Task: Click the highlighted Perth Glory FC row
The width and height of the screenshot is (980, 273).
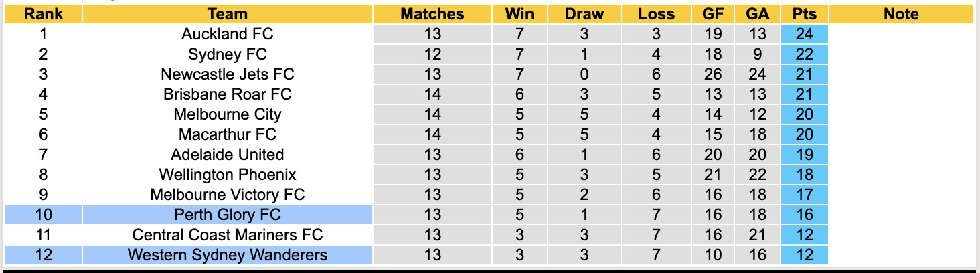Action: [x=227, y=215]
